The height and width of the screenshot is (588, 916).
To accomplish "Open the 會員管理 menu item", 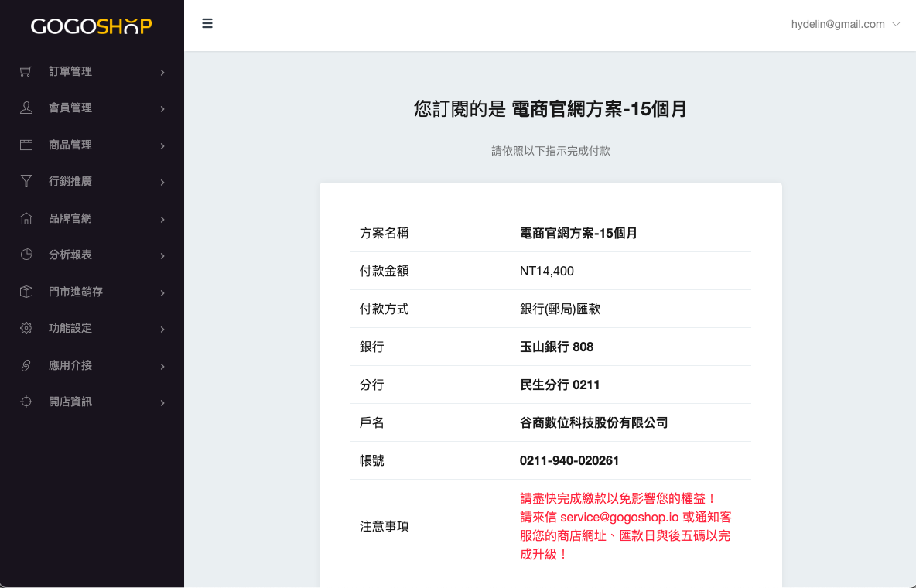I will click(92, 108).
